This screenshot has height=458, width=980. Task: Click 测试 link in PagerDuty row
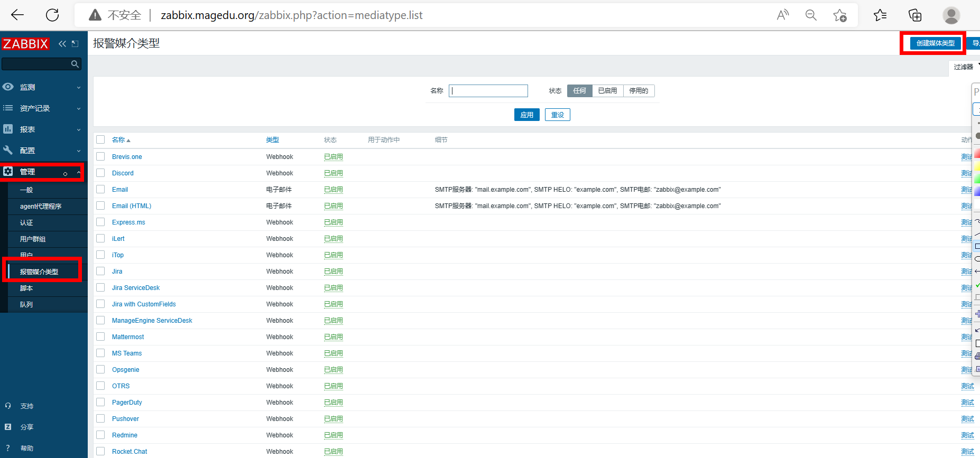pyautogui.click(x=967, y=403)
